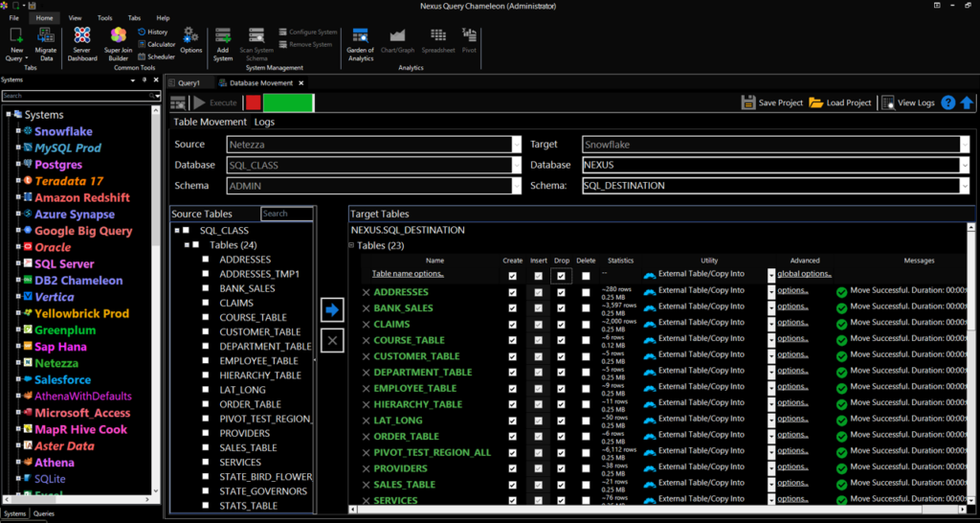980x523 pixels.
Task: Open the View ribbon tab
Action: (x=75, y=18)
